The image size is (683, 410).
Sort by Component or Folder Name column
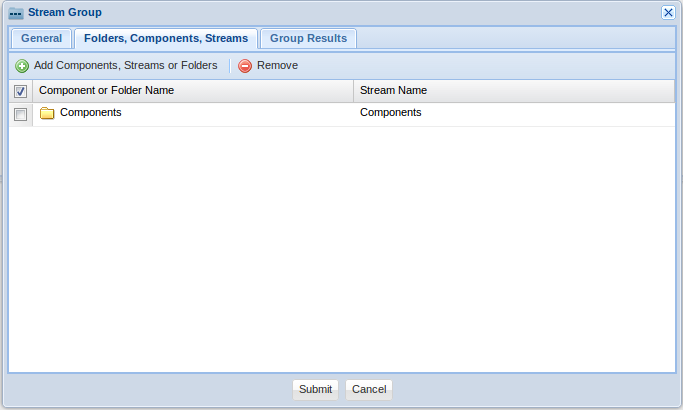point(106,91)
